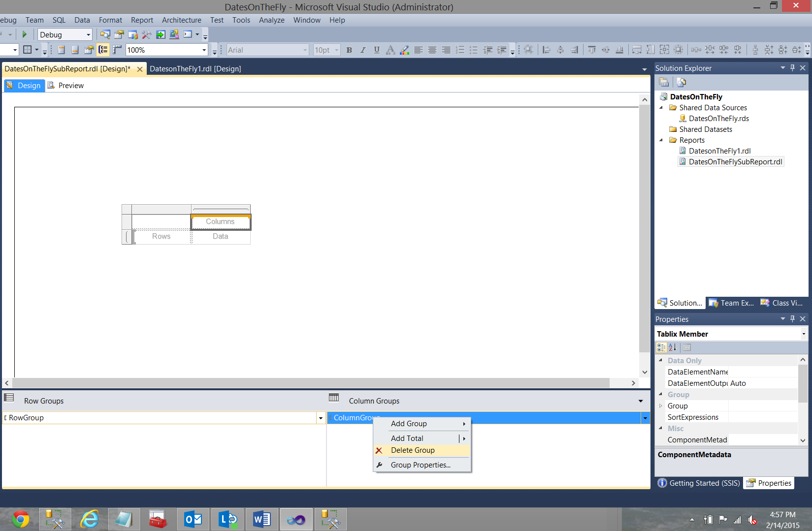Decrease the indent level
This screenshot has width=812, height=531.
pyautogui.click(x=487, y=50)
